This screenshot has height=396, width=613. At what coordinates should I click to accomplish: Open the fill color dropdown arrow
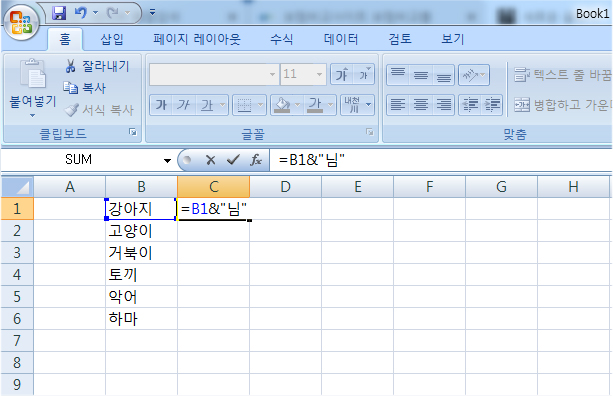pyautogui.click(x=298, y=105)
